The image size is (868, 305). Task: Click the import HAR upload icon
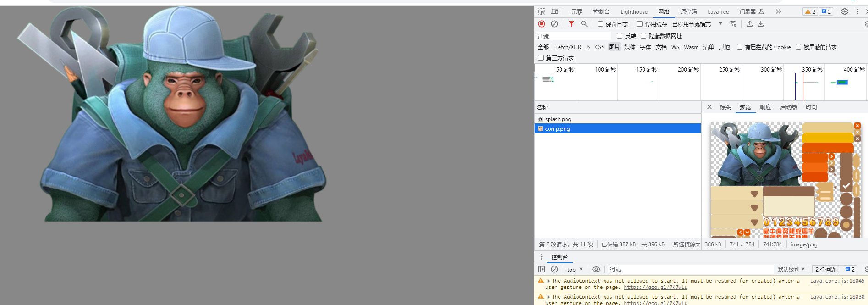[x=750, y=24]
